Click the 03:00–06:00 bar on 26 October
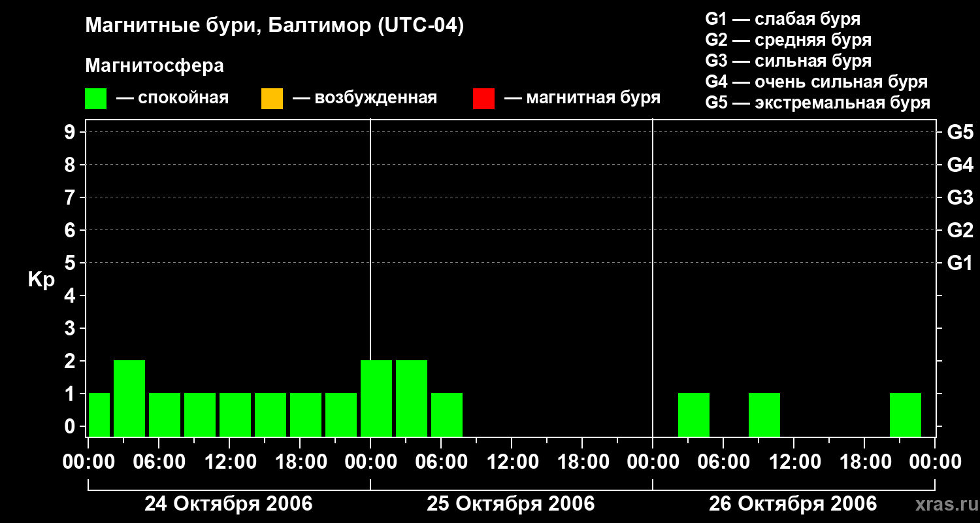This screenshot has width=980, height=523. (x=694, y=415)
